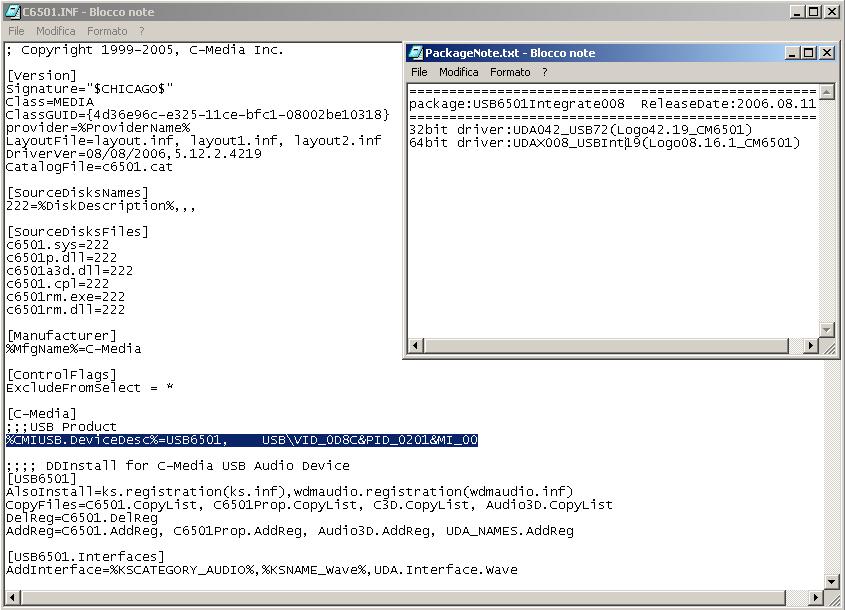Click the ExcludeFromSelect = * line

pyautogui.click(x=89, y=387)
